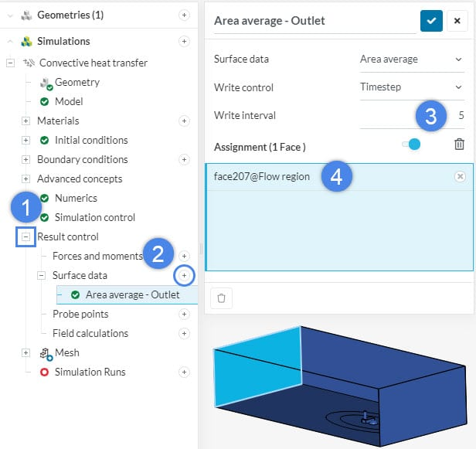Click the Geometry tree item icon

tap(46, 83)
